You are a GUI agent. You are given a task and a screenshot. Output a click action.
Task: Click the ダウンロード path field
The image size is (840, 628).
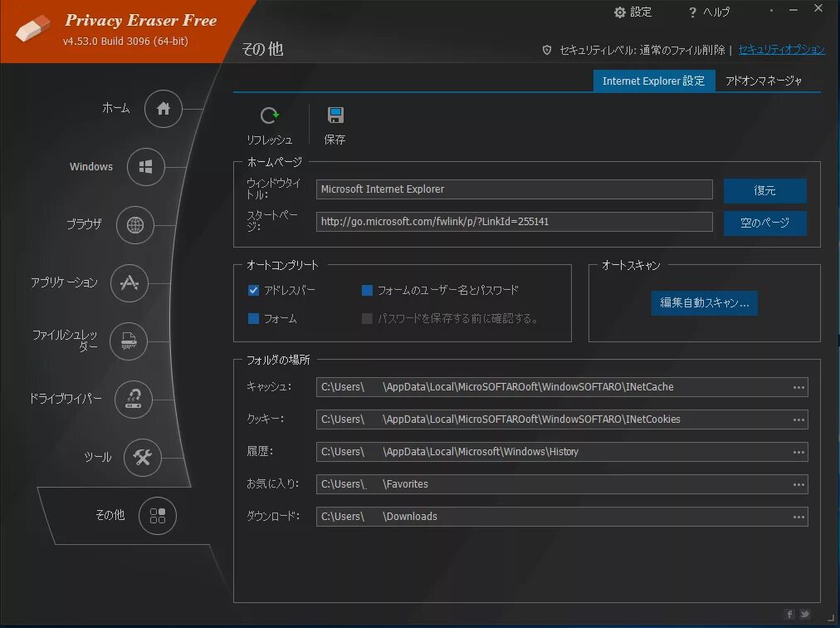click(x=562, y=517)
